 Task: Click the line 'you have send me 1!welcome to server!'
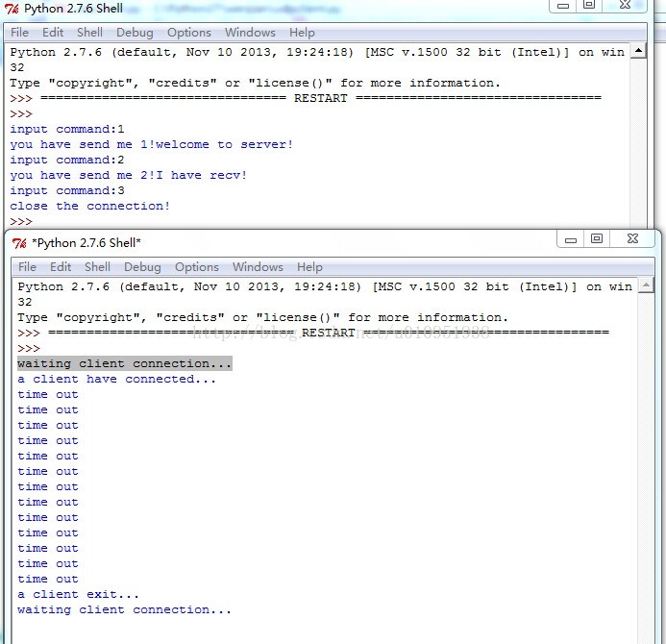coord(152,144)
